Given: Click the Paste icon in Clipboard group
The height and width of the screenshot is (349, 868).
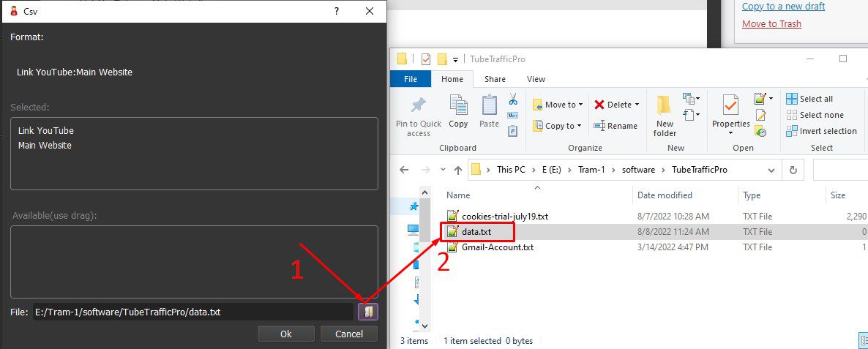Looking at the screenshot, I should pyautogui.click(x=490, y=105).
